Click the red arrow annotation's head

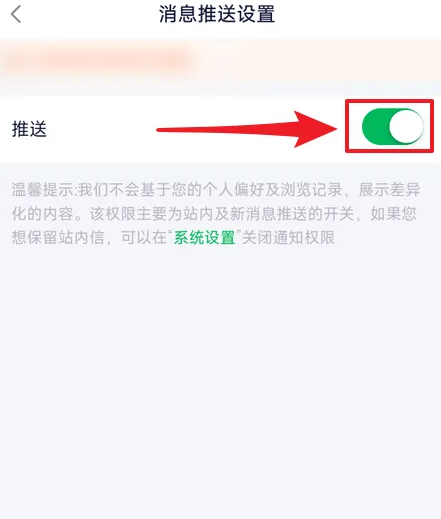(315, 129)
